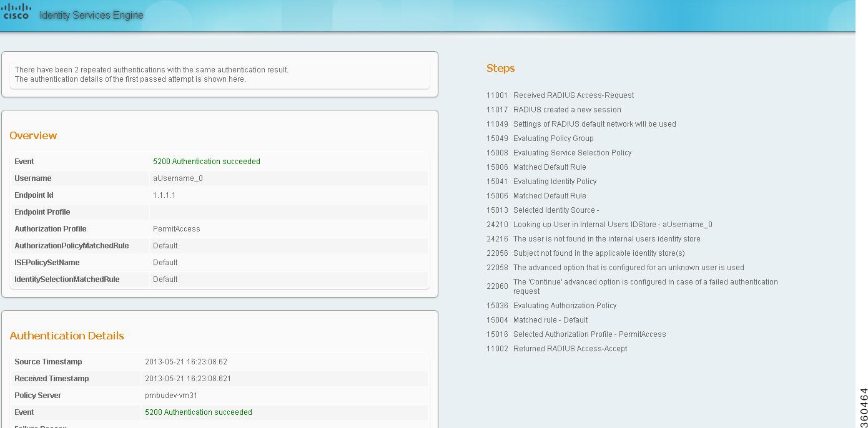
Task: Click the Authentication Details section heading
Action: [x=67, y=336]
